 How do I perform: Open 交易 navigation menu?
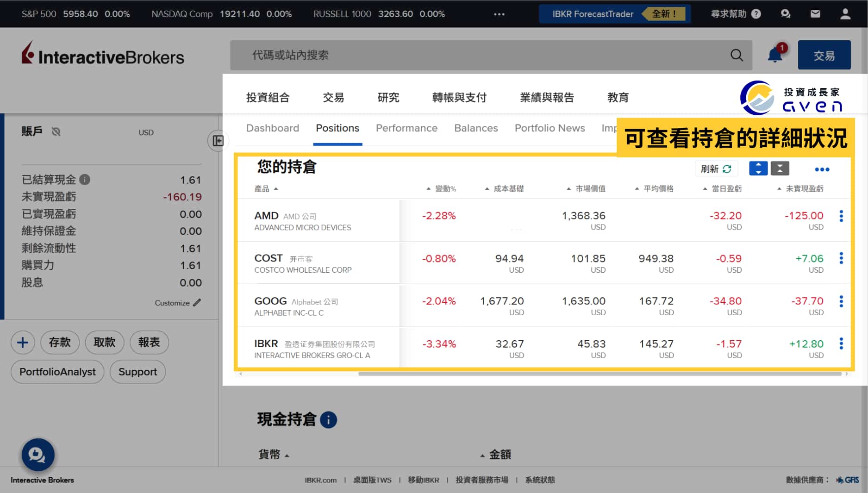point(333,98)
